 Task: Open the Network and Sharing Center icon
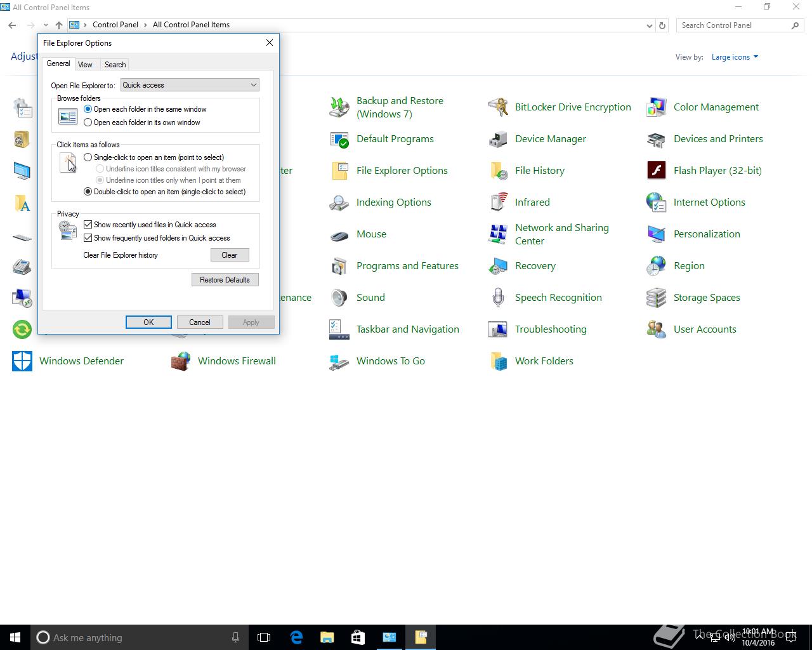coord(498,234)
